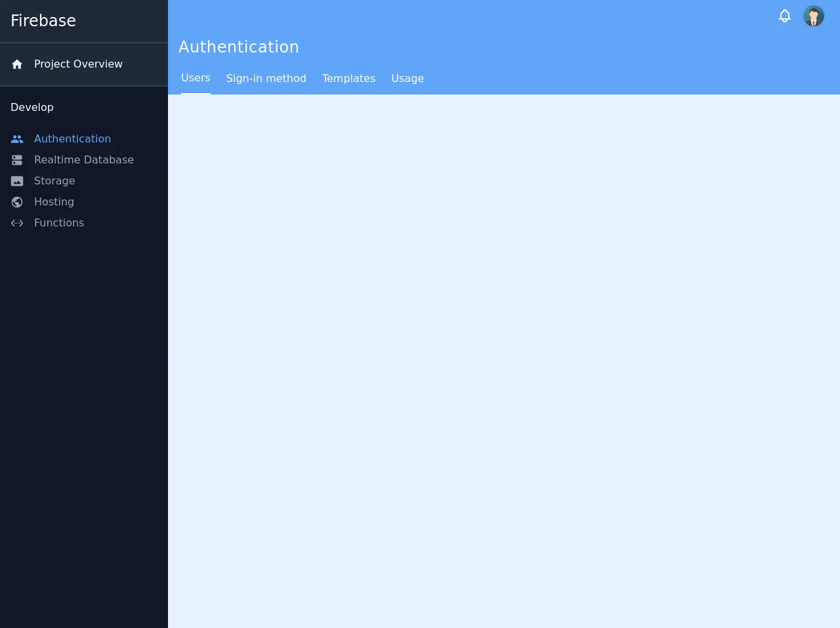Navigate to Realtime Database text link
The height and width of the screenshot is (628, 840).
[83, 160]
